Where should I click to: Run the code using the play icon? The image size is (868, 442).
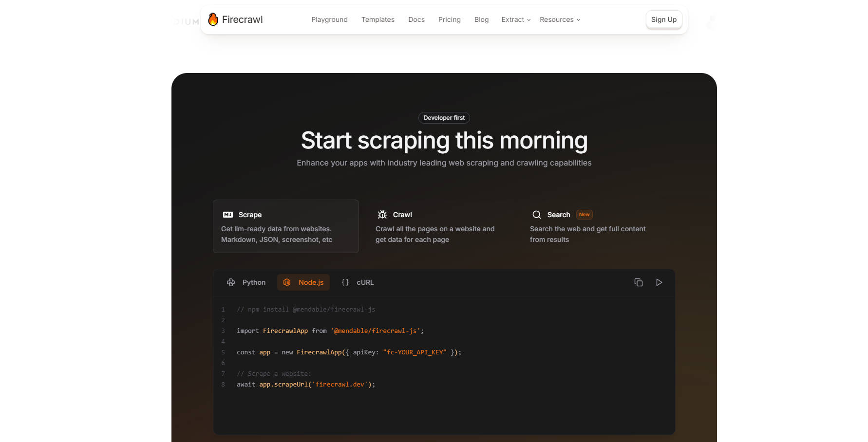(x=659, y=282)
